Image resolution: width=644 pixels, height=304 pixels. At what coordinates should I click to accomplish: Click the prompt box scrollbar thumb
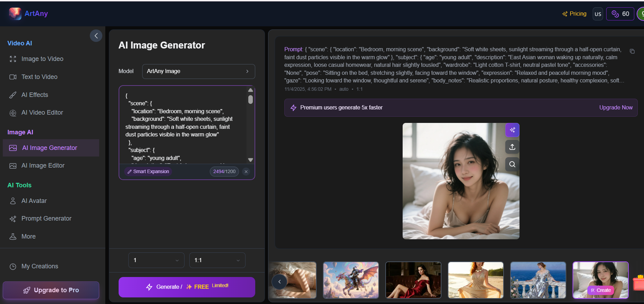click(x=250, y=100)
